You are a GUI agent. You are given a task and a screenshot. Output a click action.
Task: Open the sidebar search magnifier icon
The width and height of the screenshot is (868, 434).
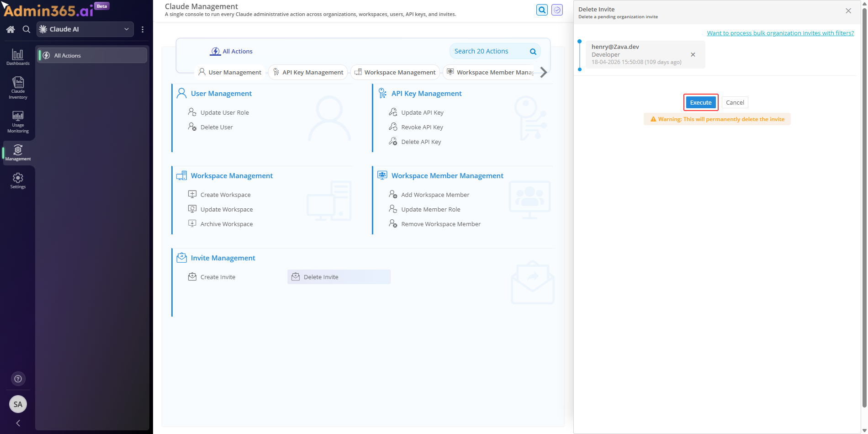click(26, 29)
